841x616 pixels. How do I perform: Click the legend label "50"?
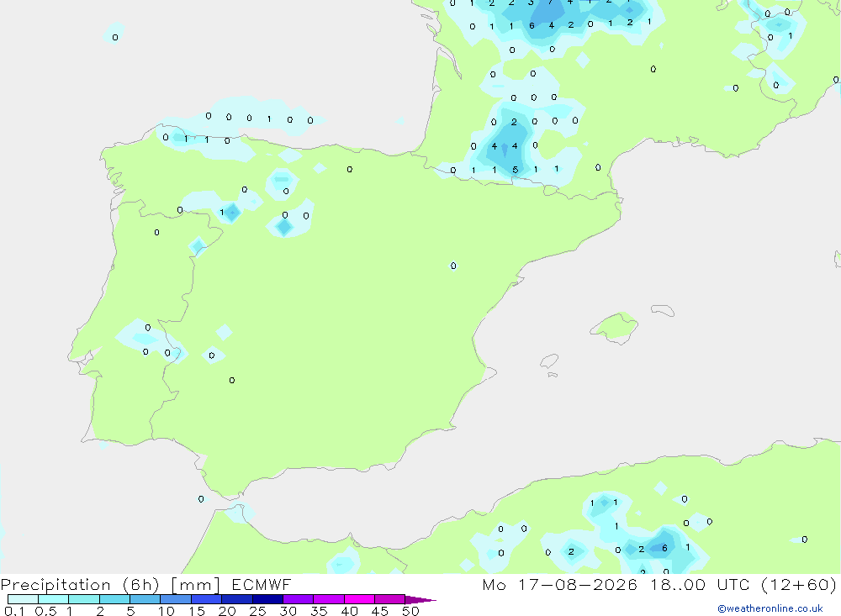411,611
